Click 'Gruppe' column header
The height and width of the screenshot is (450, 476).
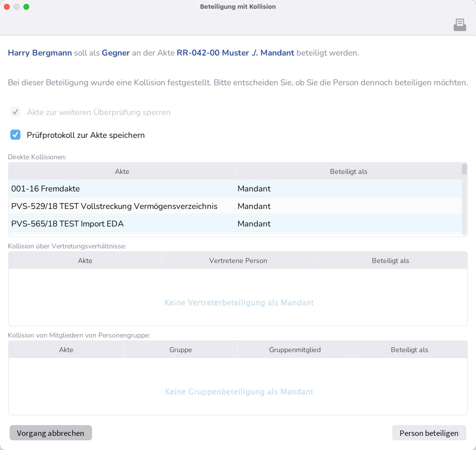click(181, 349)
